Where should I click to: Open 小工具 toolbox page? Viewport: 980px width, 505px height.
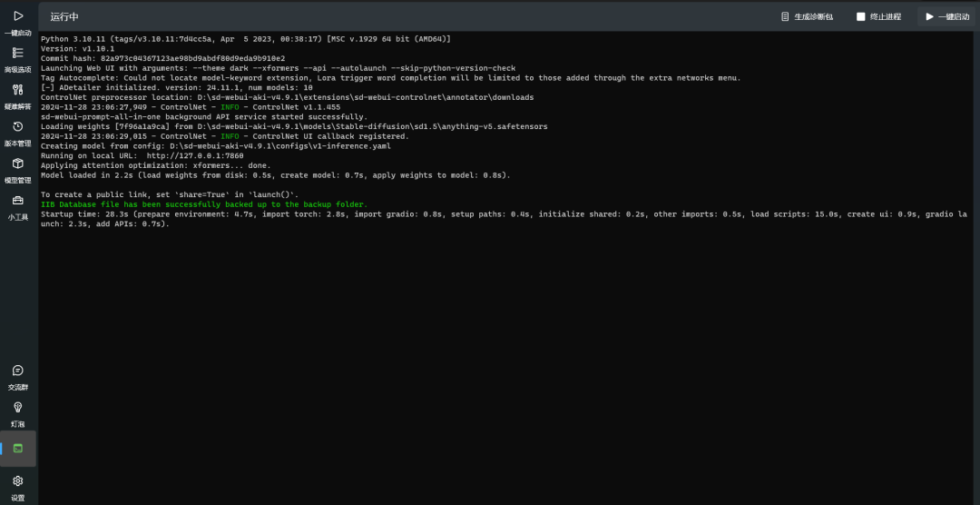(x=17, y=207)
